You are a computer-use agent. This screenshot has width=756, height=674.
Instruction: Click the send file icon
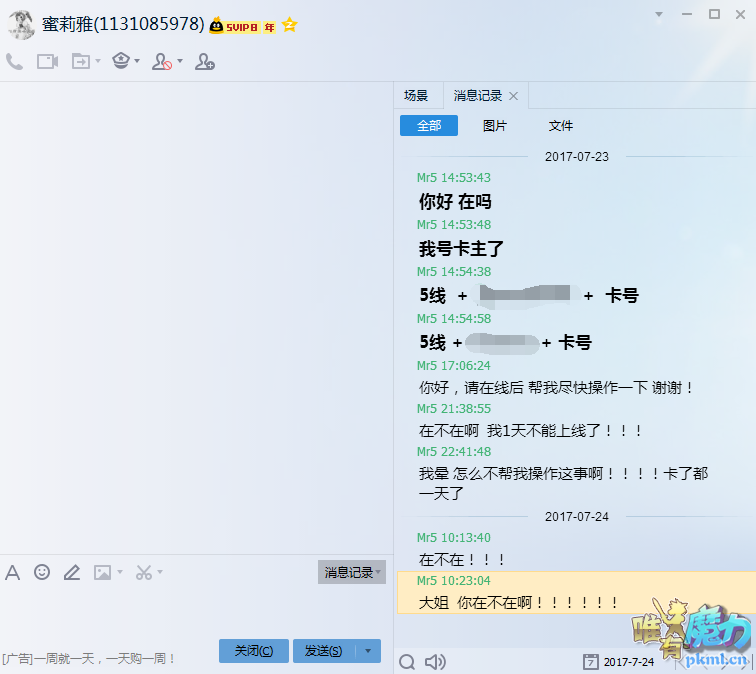(80, 62)
